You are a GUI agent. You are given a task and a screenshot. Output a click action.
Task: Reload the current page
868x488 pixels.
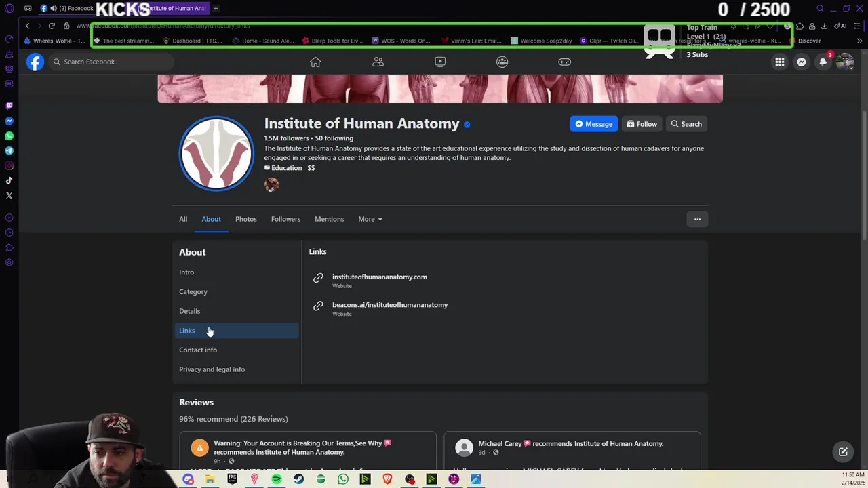52,26
